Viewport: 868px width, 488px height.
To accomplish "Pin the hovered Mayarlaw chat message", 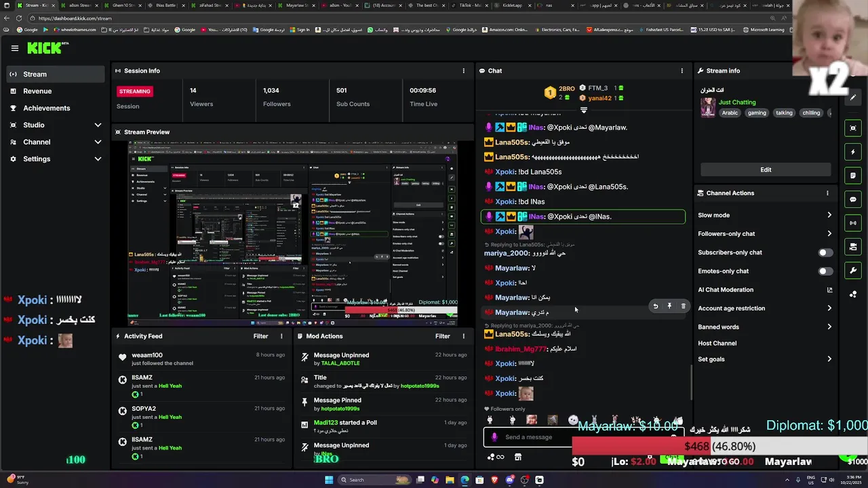I will [669, 306].
